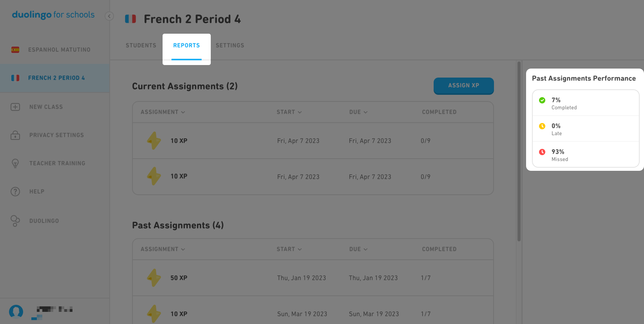
Task: Click the Privacy Settings lock icon
Action: (15, 135)
